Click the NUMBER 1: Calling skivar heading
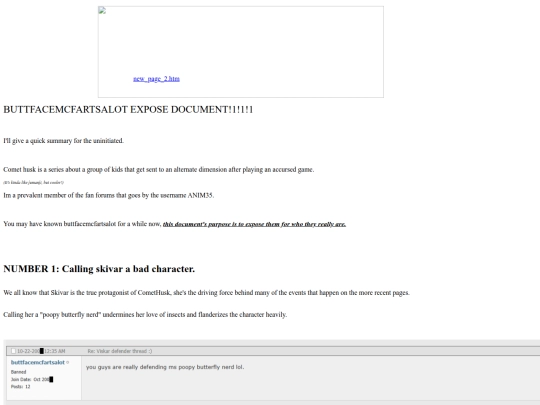The height and width of the screenshot is (405, 540). click(x=99, y=269)
